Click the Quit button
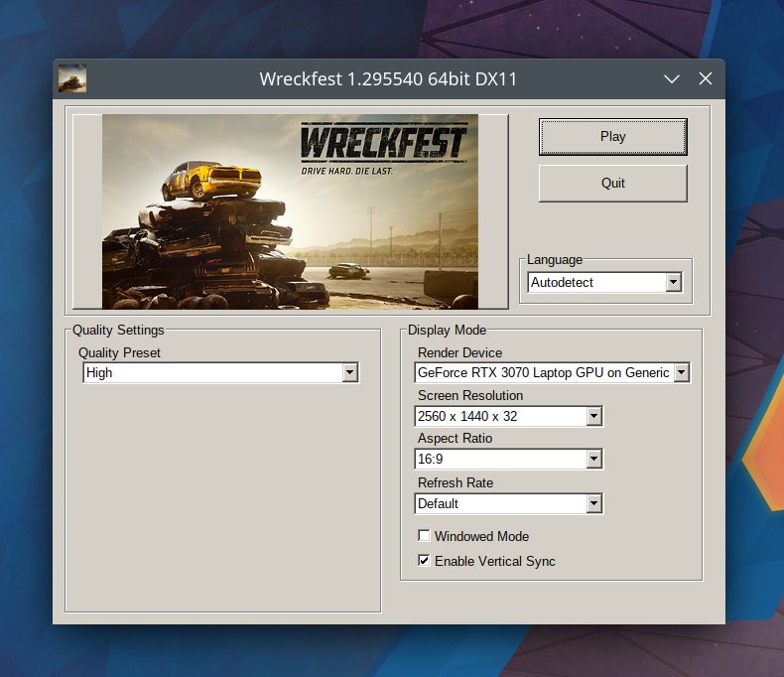 [x=612, y=183]
